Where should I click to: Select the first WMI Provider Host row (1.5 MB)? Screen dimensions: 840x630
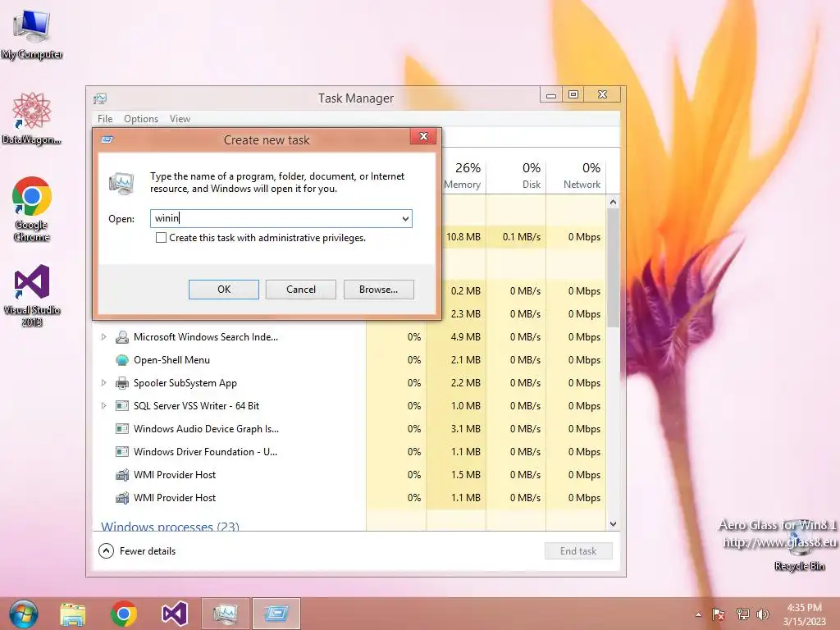tap(350, 475)
